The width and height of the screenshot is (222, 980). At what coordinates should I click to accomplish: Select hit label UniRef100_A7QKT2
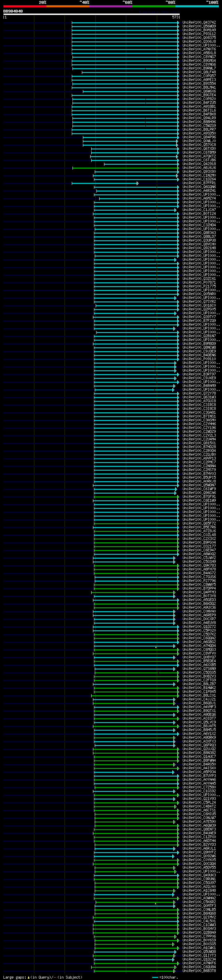(x=199, y=156)
